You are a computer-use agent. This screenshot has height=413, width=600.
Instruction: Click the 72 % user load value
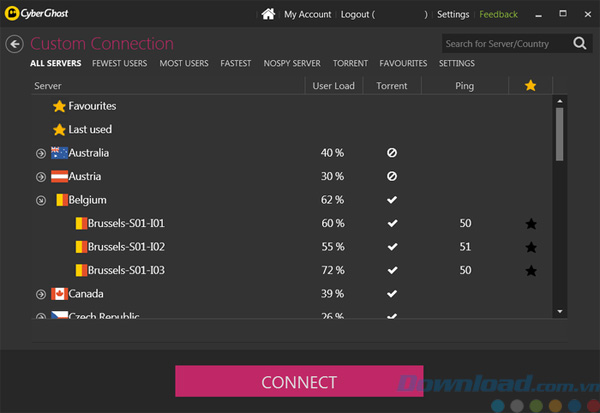pos(333,270)
